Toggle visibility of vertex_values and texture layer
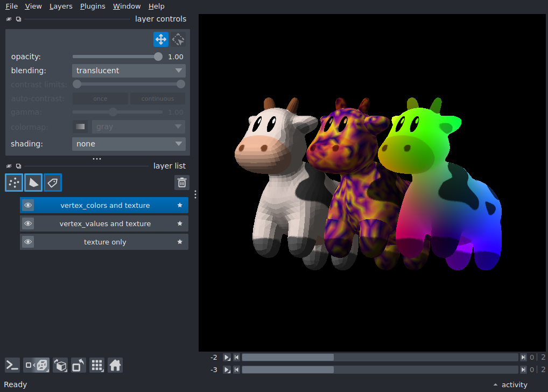 click(x=28, y=223)
